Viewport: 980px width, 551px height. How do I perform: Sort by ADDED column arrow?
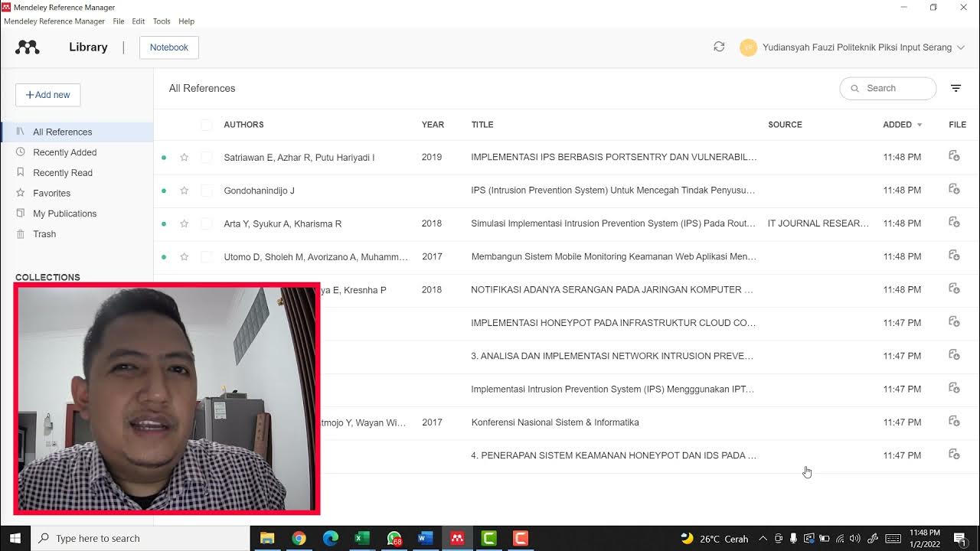point(920,125)
